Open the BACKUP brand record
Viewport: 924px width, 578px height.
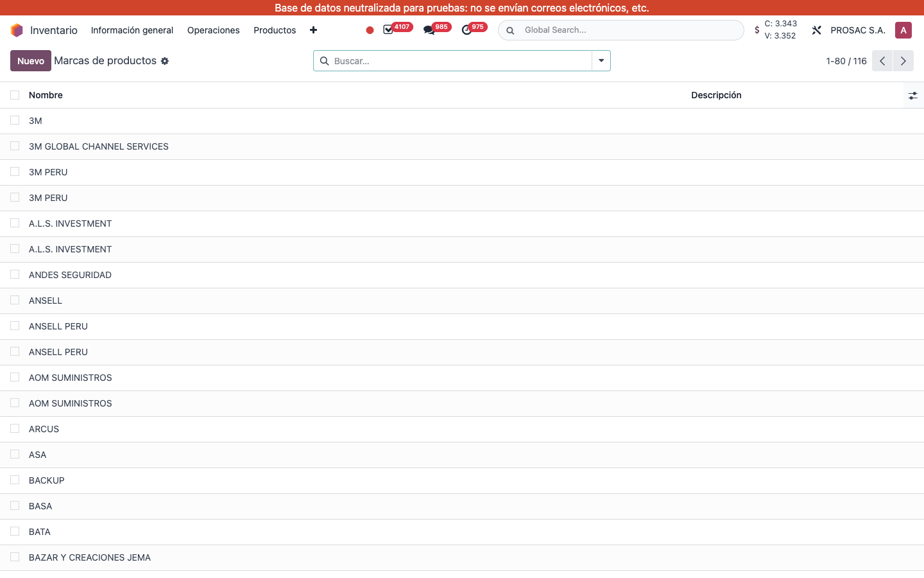pos(47,480)
